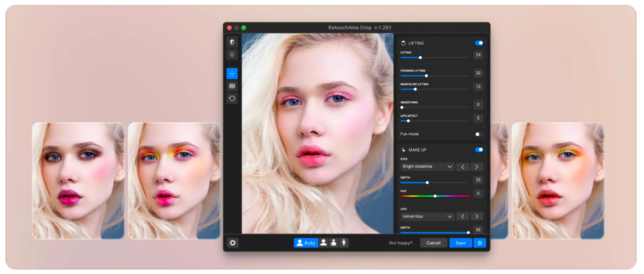This screenshot has width=644, height=274.
Task: Click the save-copy icon beside Save
Action: (x=480, y=243)
